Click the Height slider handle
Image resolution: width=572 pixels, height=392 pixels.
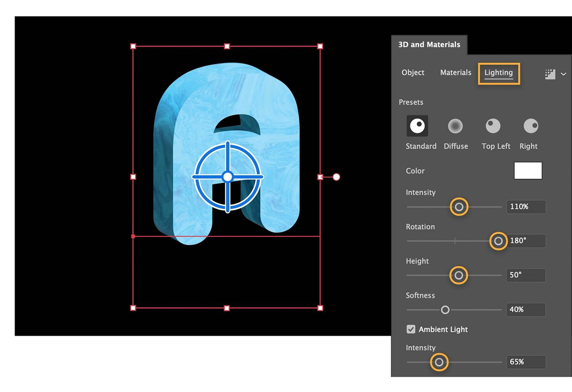coord(458,275)
